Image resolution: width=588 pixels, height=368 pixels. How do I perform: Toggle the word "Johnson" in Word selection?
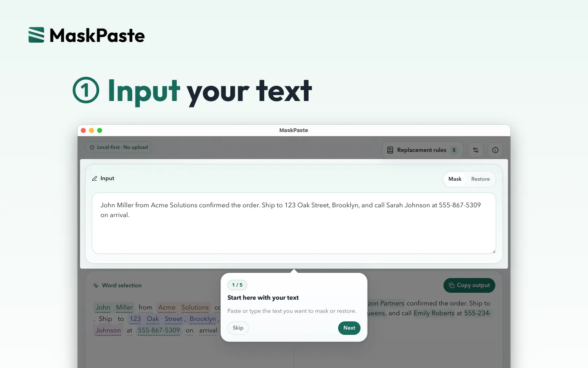pyautogui.click(x=108, y=330)
